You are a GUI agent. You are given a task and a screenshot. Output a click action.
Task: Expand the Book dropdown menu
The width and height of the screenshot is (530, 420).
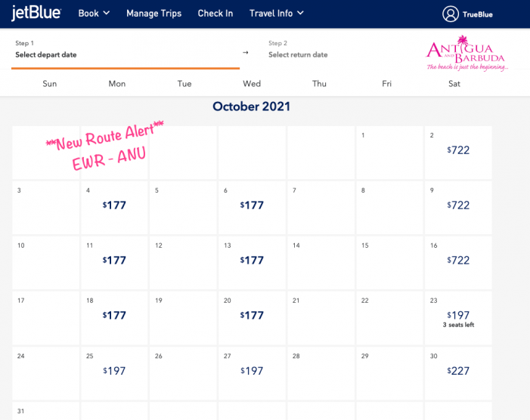point(94,13)
